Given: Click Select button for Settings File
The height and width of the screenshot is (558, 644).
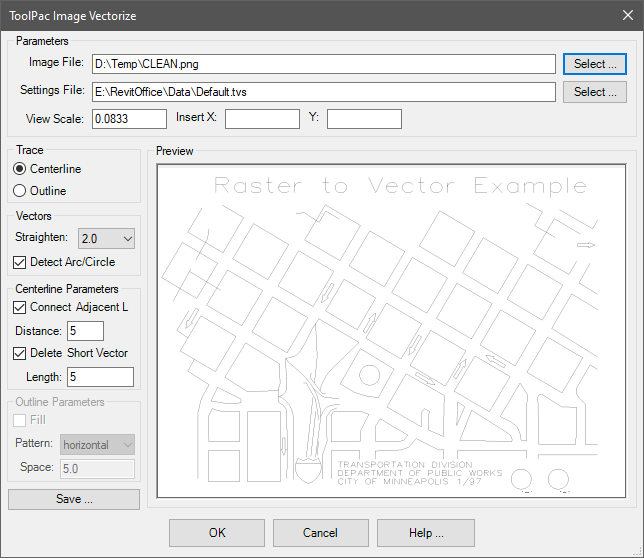Looking at the screenshot, I should point(595,92).
